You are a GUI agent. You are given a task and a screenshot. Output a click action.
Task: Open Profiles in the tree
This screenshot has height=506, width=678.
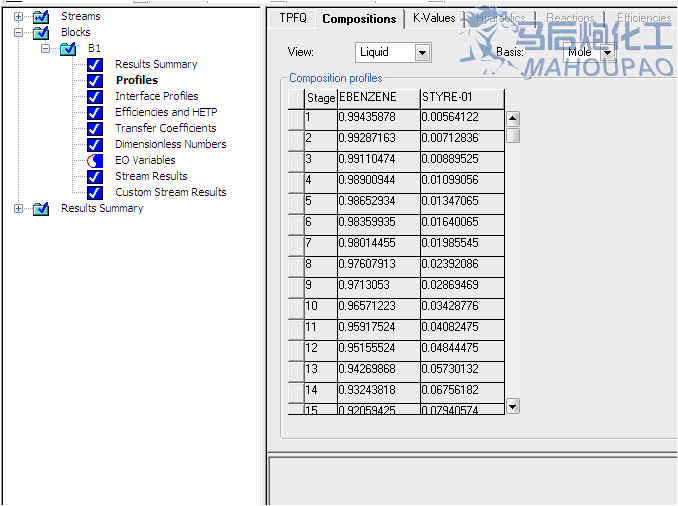tap(136, 80)
